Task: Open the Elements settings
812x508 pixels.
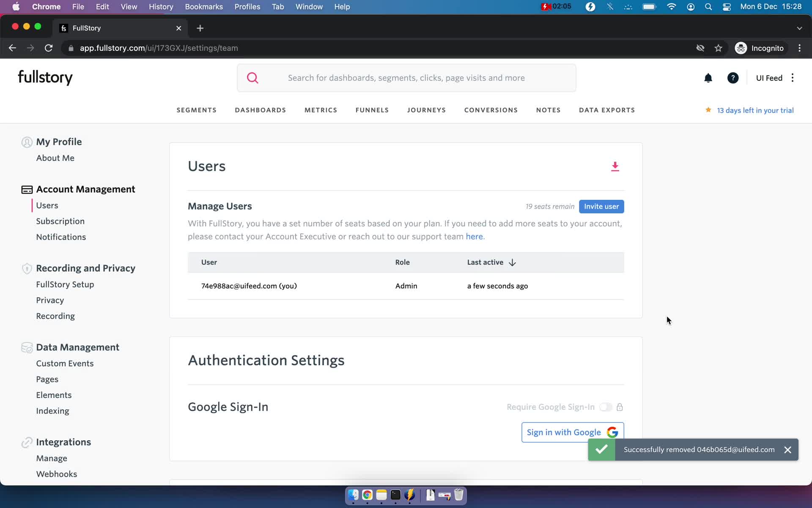Action: [54, 395]
